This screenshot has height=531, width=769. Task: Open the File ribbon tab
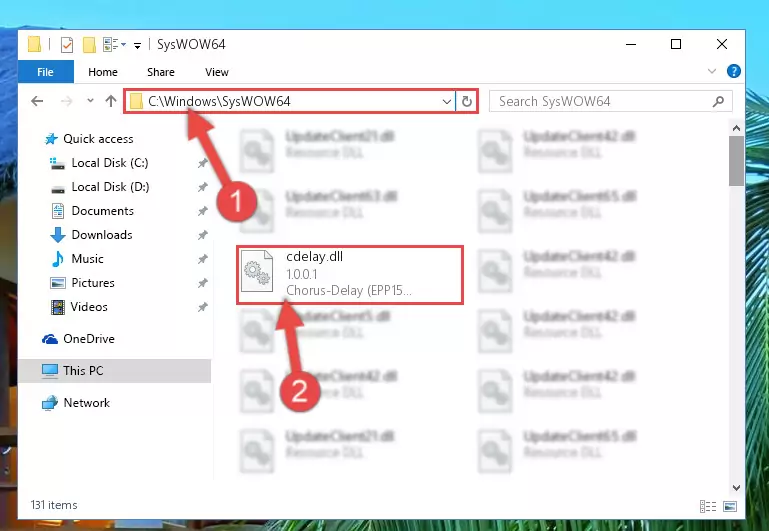point(46,72)
